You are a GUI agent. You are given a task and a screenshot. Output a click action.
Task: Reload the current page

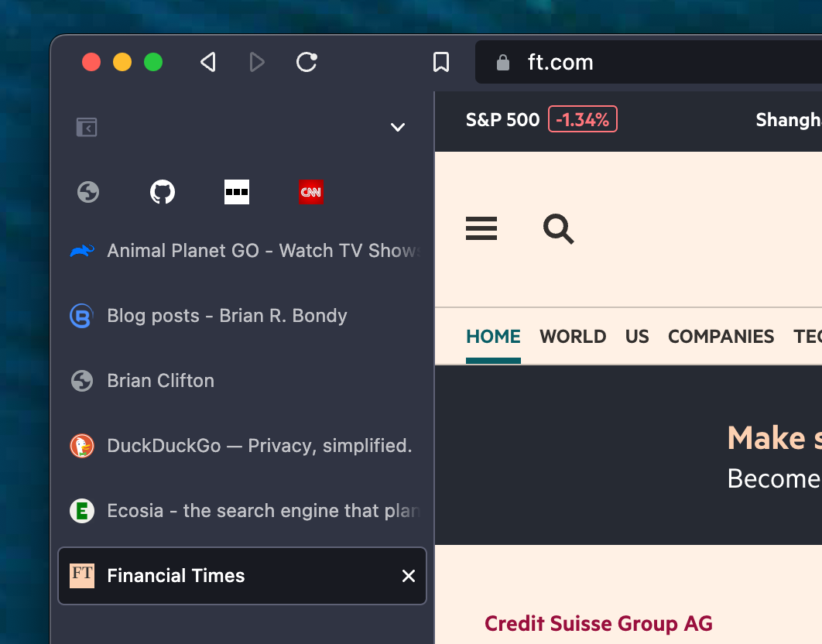click(306, 62)
